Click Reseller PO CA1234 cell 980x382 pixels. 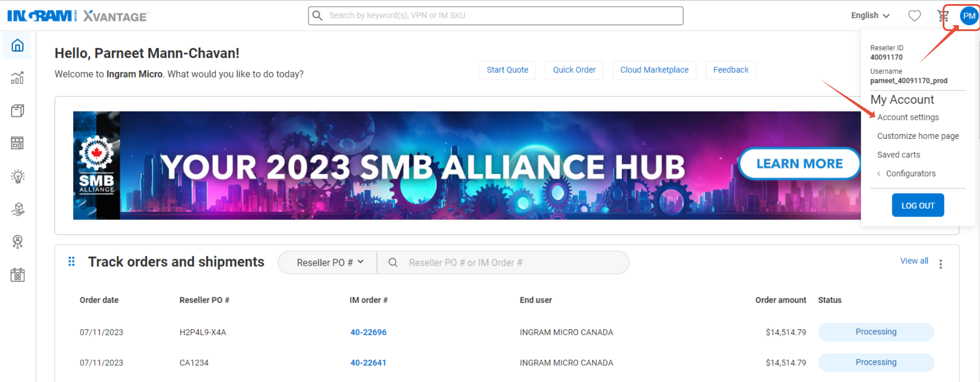tap(194, 363)
